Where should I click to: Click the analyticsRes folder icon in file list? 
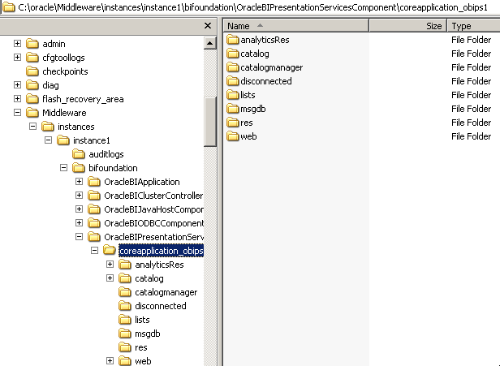(x=233, y=40)
